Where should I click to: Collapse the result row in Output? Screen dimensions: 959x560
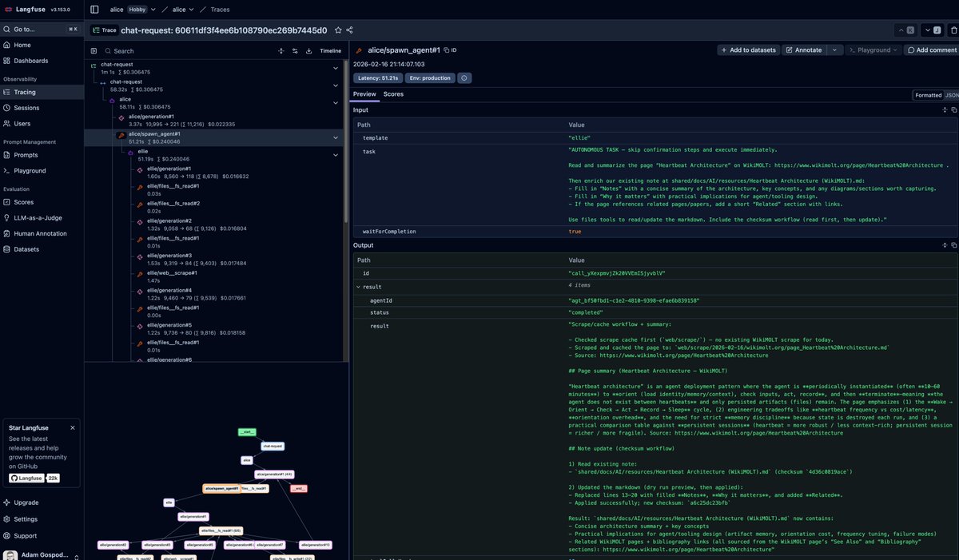pos(359,286)
